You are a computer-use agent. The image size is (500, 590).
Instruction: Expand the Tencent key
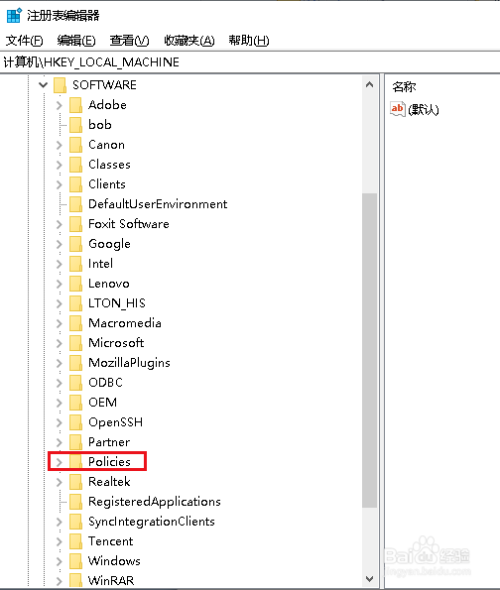[x=59, y=541]
